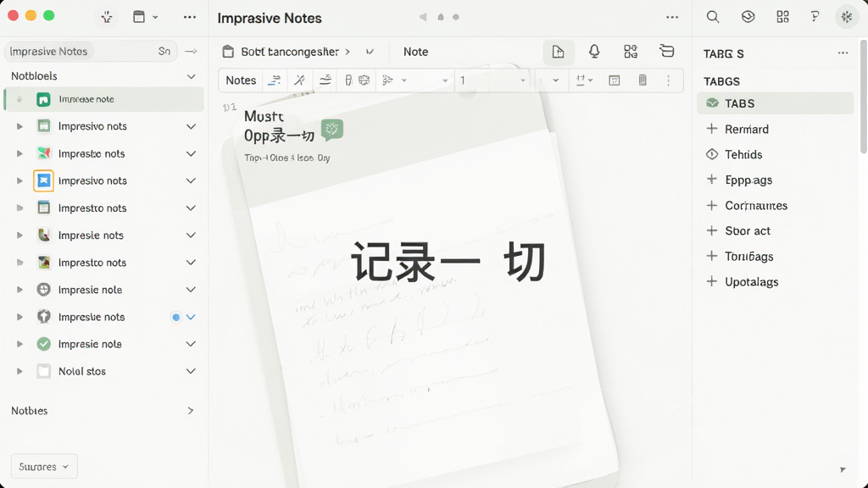The image size is (868, 488).
Task: Click the scroll down arrow at bottom right
Action: (843, 469)
